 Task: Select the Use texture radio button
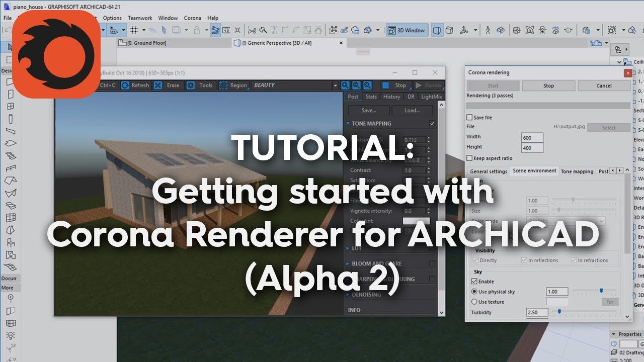pos(474,302)
